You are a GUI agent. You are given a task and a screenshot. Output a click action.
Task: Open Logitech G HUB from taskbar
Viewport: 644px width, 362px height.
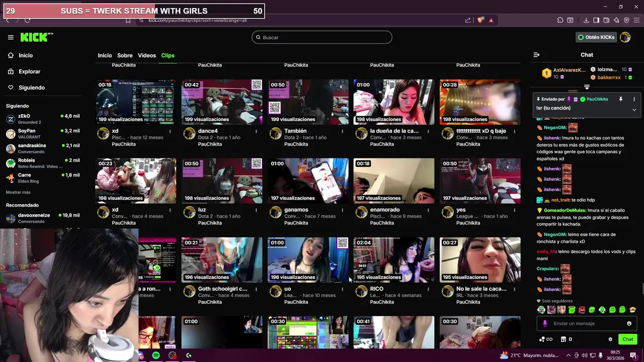click(x=189, y=355)
